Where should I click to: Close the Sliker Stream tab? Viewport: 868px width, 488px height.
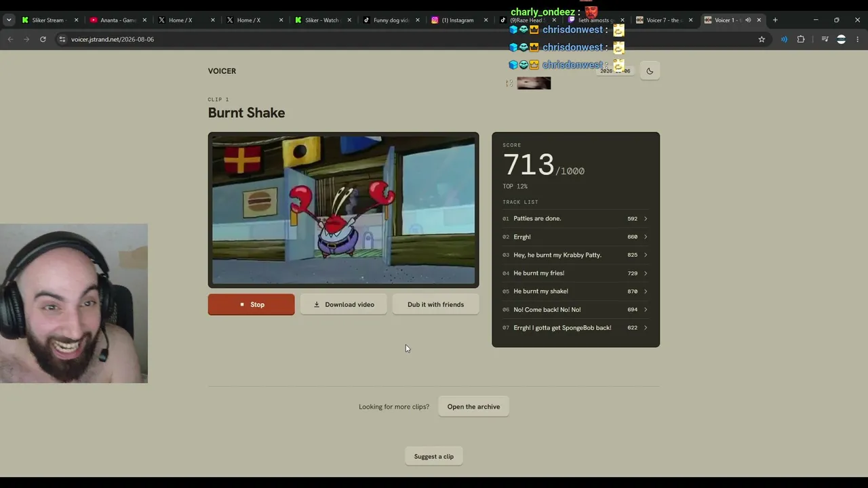point(76,20)
